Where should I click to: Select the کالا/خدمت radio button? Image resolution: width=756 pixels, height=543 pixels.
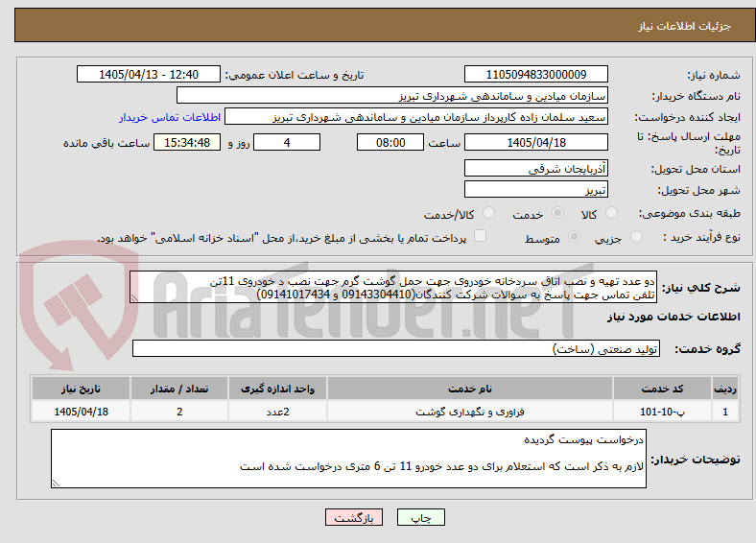(x=489, y=213)
